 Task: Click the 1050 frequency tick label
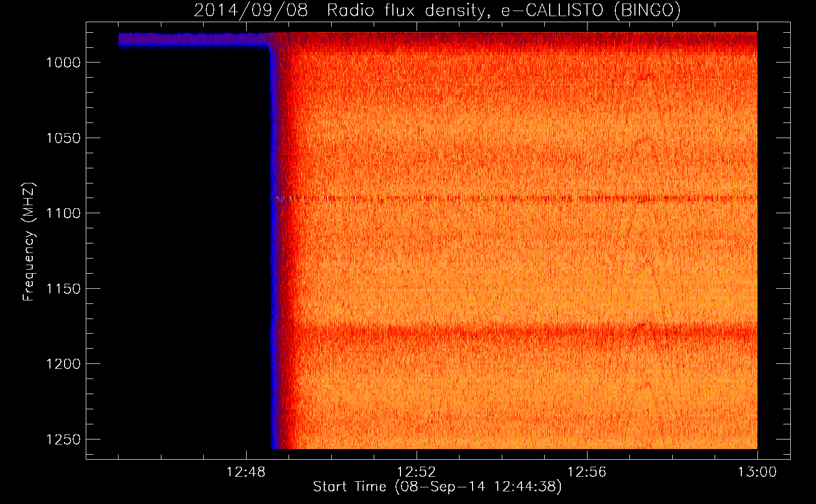point(63,138)
